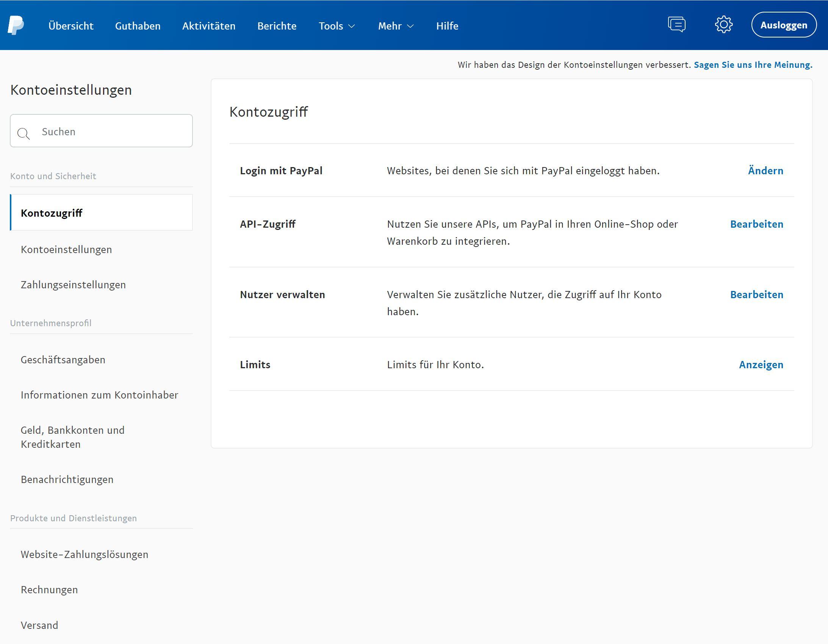
Task: Click the Ausloggen button
Action: coord(784,25)
